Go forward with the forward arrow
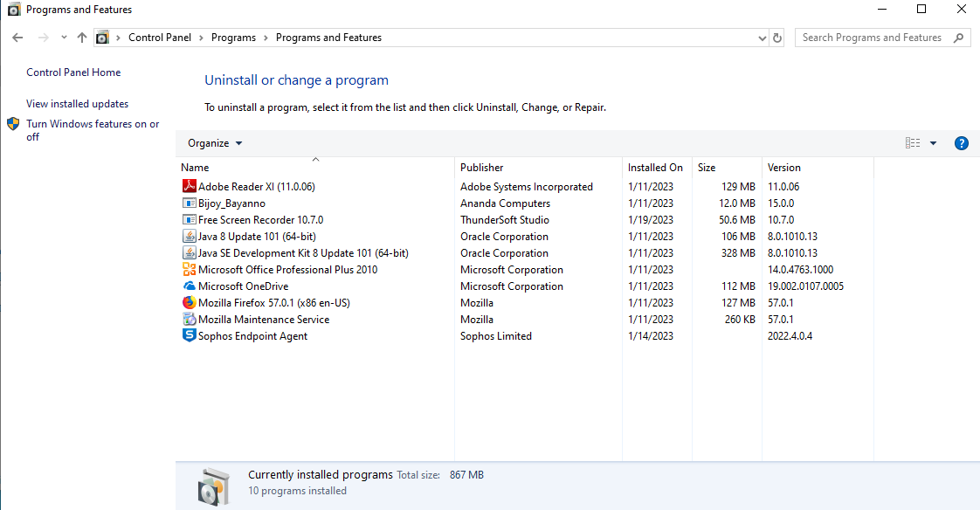 pos(43,38)
